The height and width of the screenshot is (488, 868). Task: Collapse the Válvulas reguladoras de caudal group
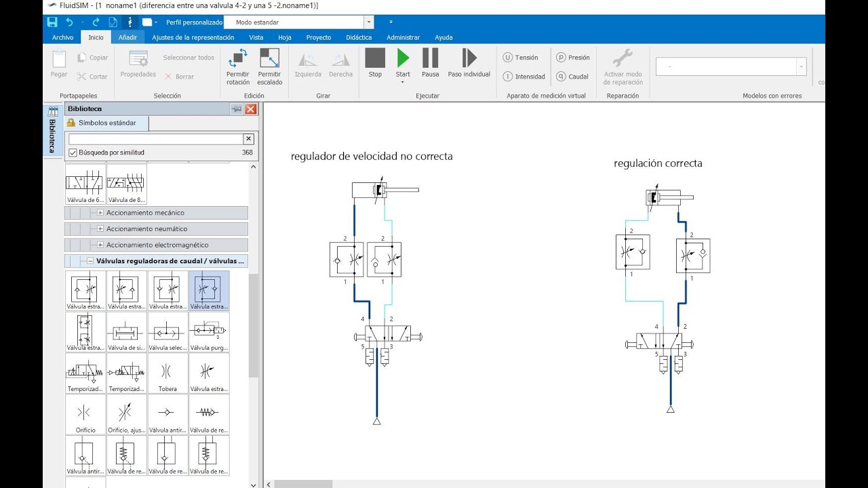90,261
